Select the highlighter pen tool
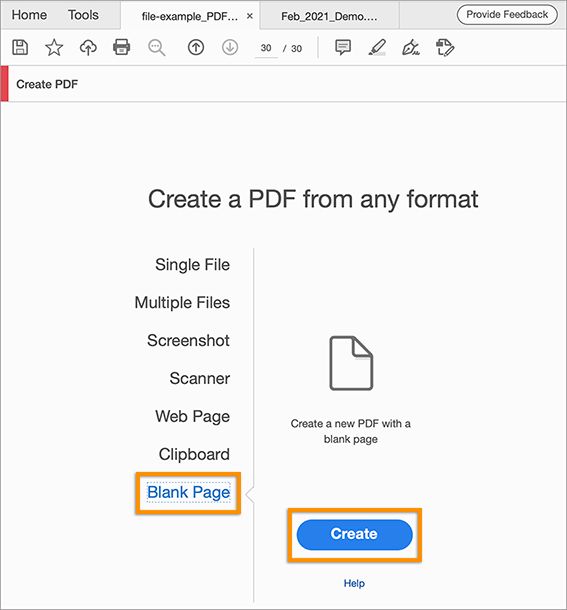The height and width of the screenshot is (610, 567). click(377, 47)
